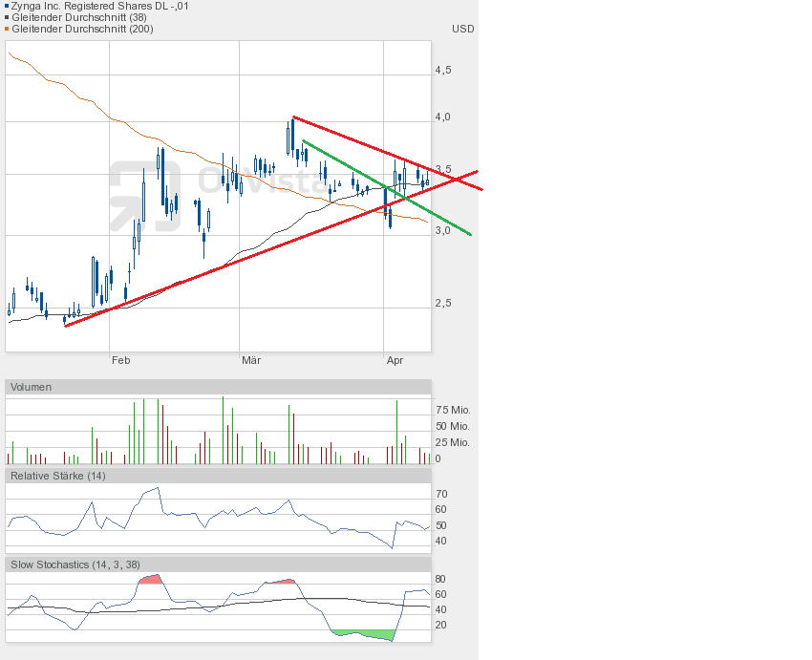Click the orange 200-day average legend marker
Viewport: 812px width, 660px height.
point(7,29)
